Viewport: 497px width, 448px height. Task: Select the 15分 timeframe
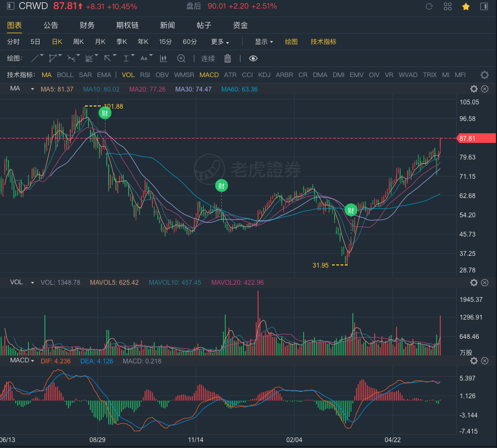point(165,42)
